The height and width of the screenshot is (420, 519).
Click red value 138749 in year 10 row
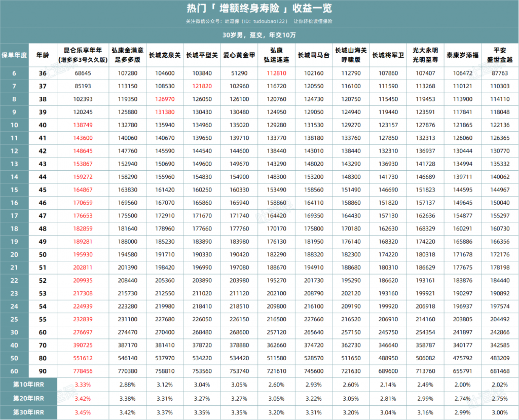tap(83, 125)
